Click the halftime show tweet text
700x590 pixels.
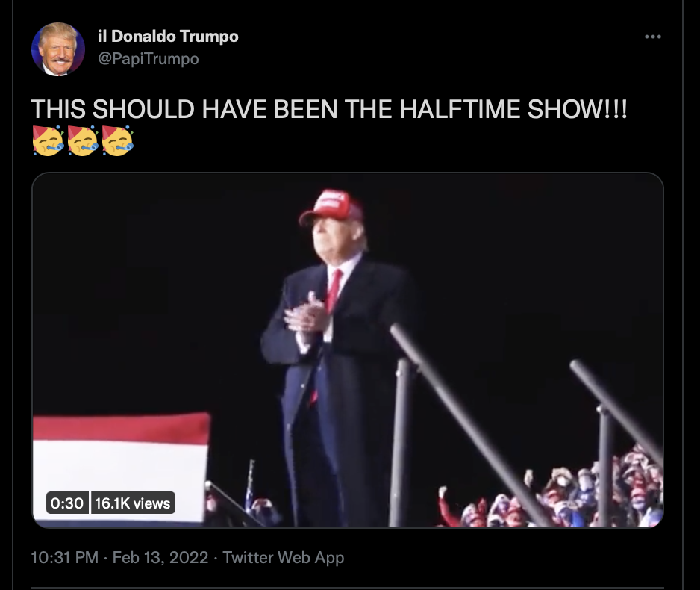[x=329, y=109]
